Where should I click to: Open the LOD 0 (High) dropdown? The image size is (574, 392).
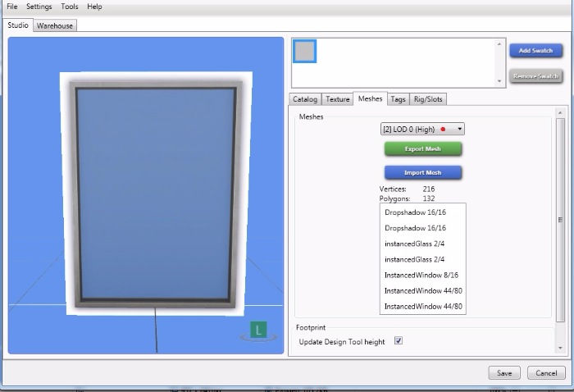(x=422, y=129)
